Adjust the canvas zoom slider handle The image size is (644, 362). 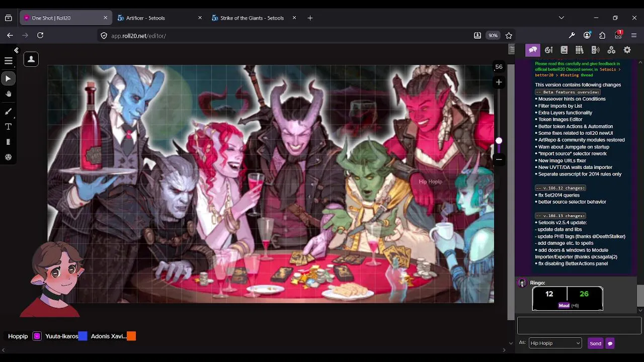[499, 141]
